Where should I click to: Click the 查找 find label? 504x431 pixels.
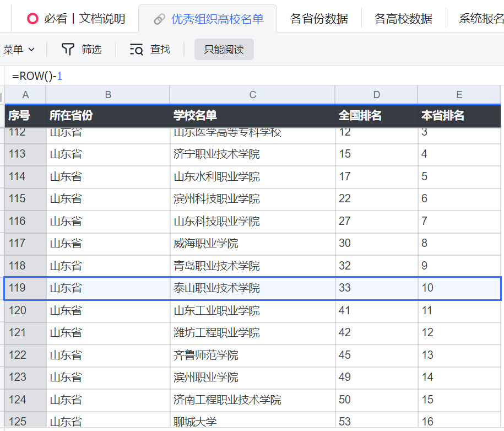click(160, 50)
